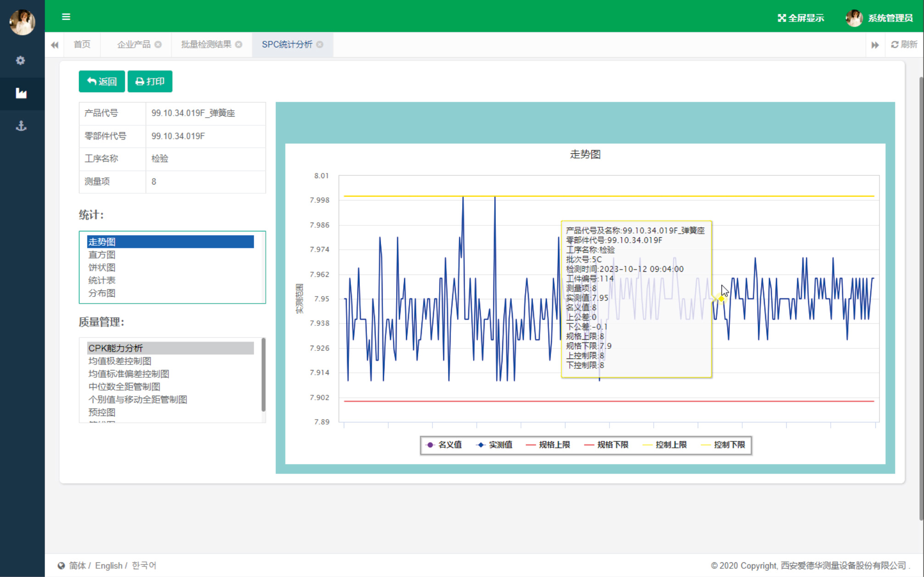This screenshot has width=924, height=577.
Task: Close the 批量检测结果 tab
Action: point(239,45)
